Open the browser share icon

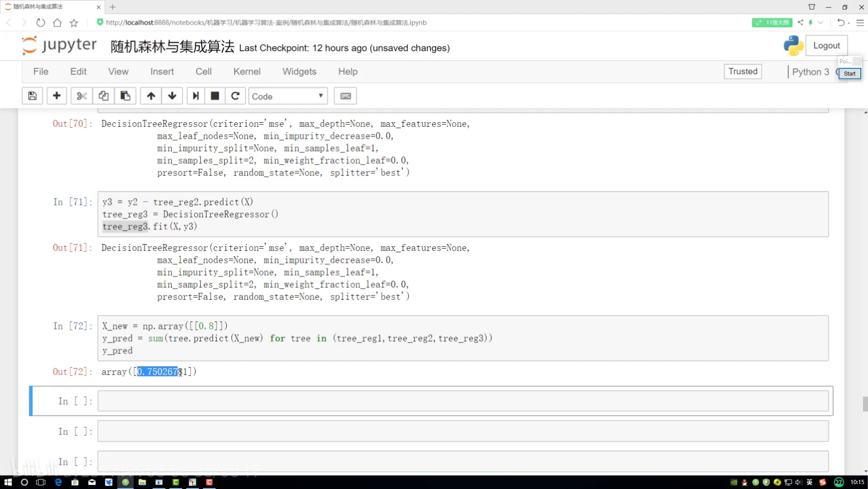(x=800, y=23)
